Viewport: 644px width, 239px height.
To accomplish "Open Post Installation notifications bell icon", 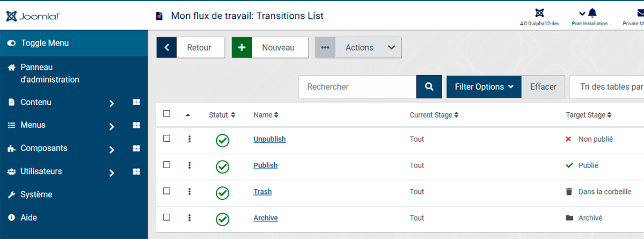I will [x=592, y=13].
